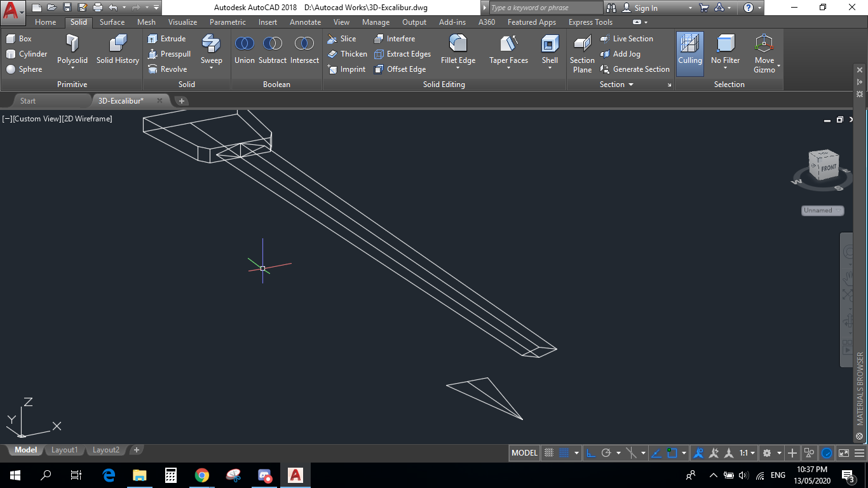Pick the Sphere primitive tool

click(x=24, y=69)
